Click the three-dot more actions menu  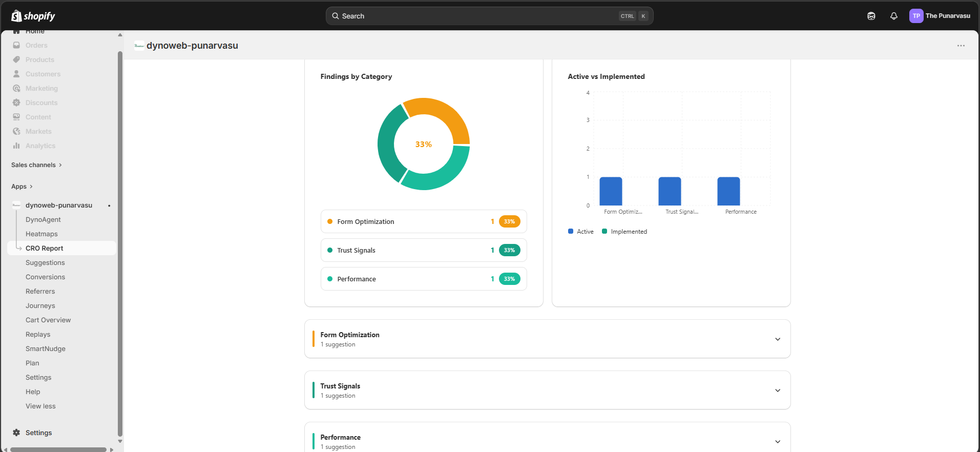961,46
